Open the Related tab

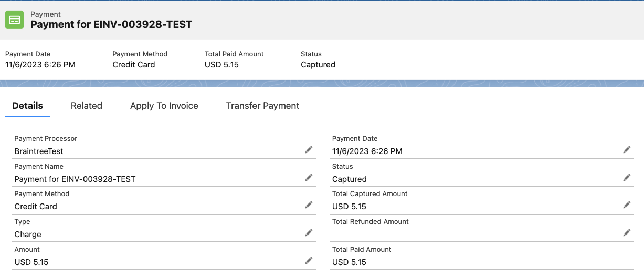tap(87, 106)
